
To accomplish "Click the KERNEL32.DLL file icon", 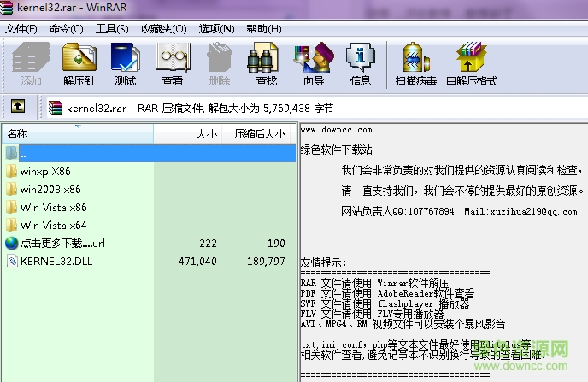I will [x=12, y=261].
